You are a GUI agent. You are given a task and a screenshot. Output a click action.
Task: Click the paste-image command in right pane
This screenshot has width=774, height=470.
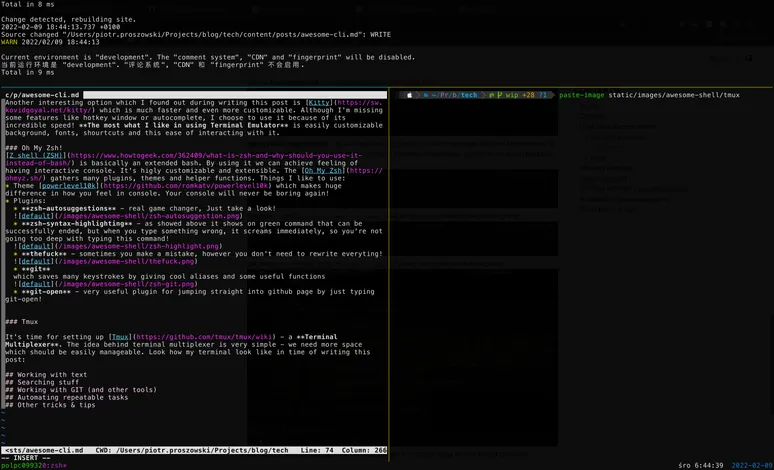(581, 95)
